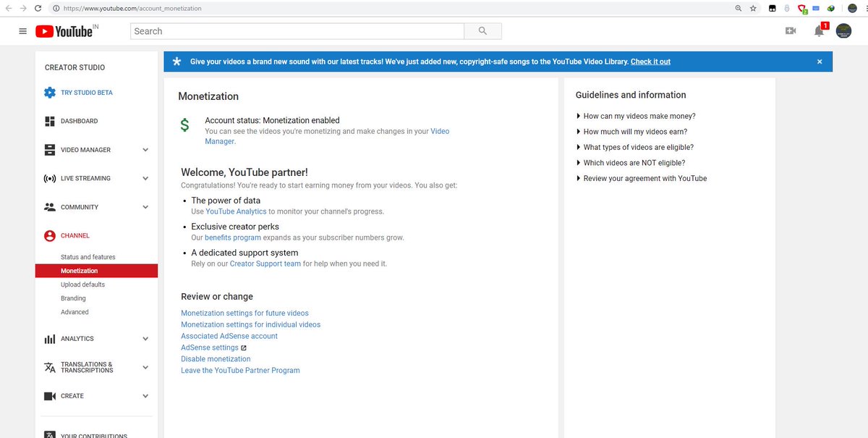Expand the Community section chevron
The width and height of the screenshot is (868, 438).
pos(145,207)
